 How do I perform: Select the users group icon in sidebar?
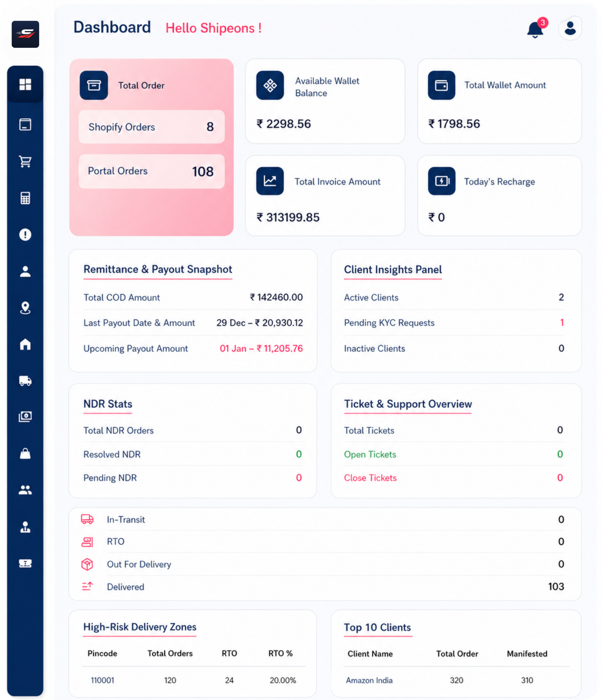click(25, 491)
